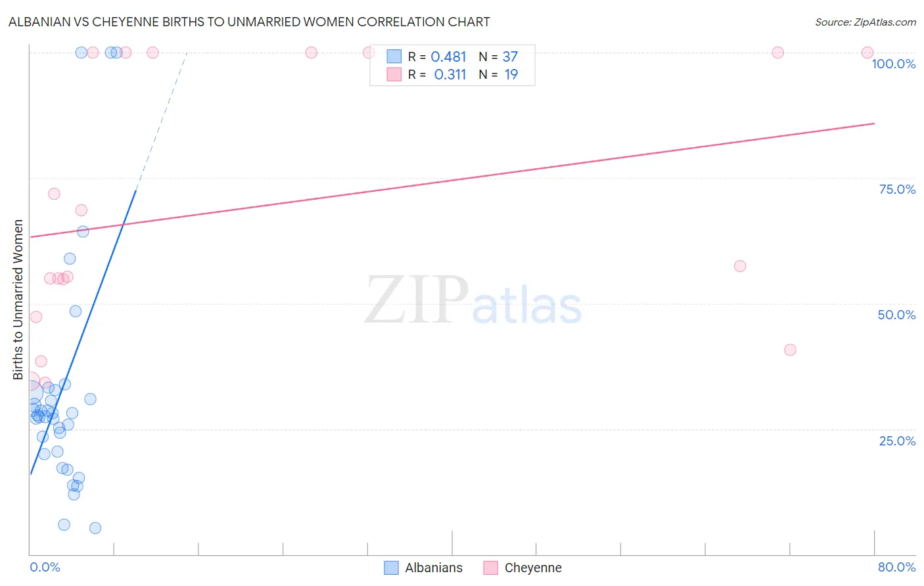Click the blue data point near 64%
The width and height of the screenshot is (924, 586).
coord(83,231)
